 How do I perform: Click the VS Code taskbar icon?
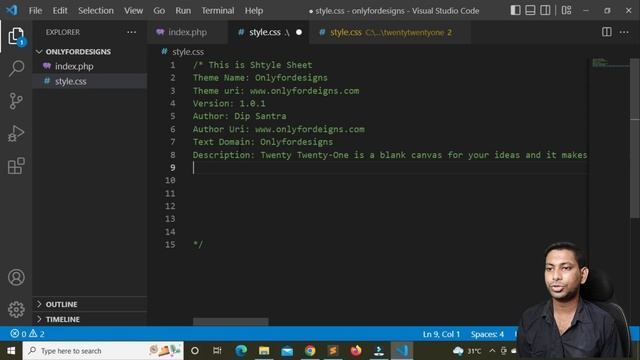tap(402, 351)
